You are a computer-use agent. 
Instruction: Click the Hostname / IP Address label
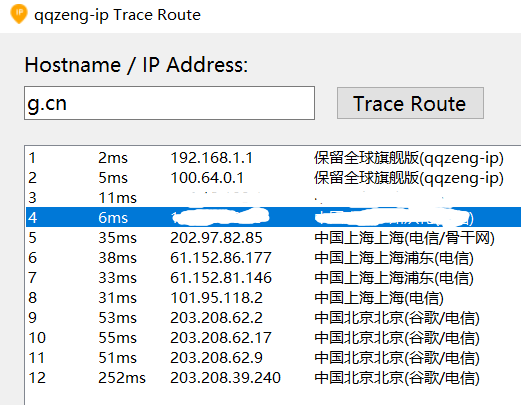tap(136, 64)
